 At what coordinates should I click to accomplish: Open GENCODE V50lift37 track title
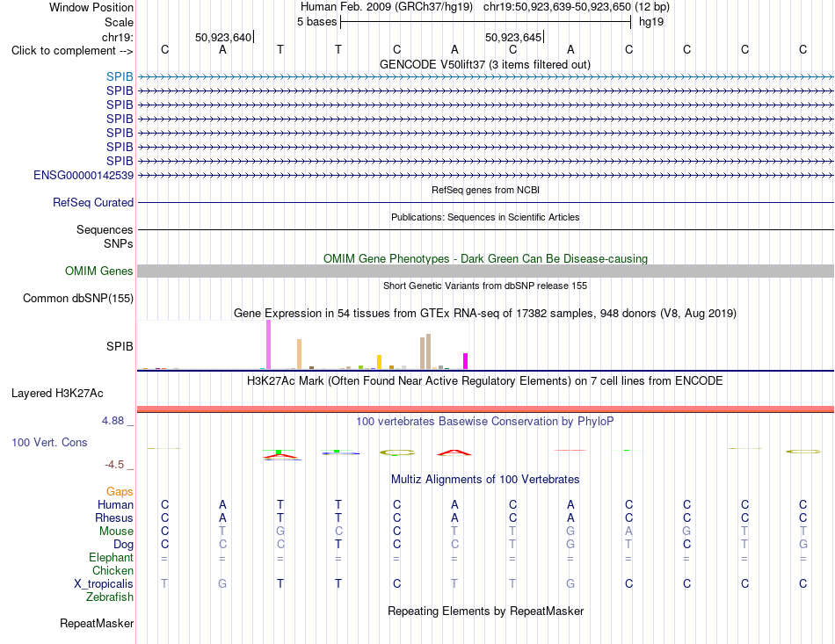tap(484, 64)
